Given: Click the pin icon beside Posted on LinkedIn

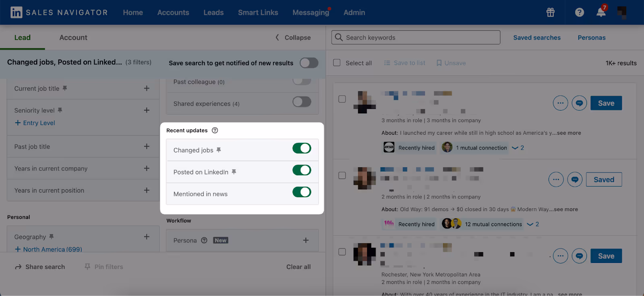Looking at the screenshot, I should [234, 172].
